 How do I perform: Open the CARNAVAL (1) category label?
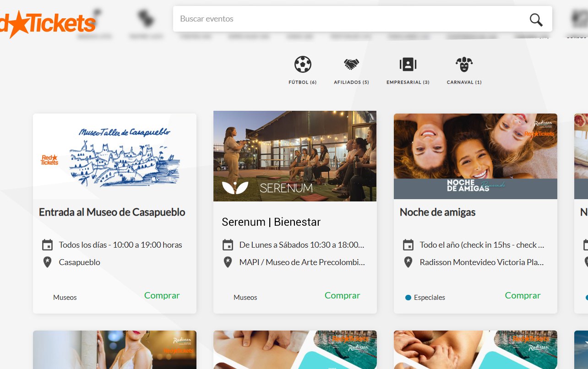click(x=464, y=82)
